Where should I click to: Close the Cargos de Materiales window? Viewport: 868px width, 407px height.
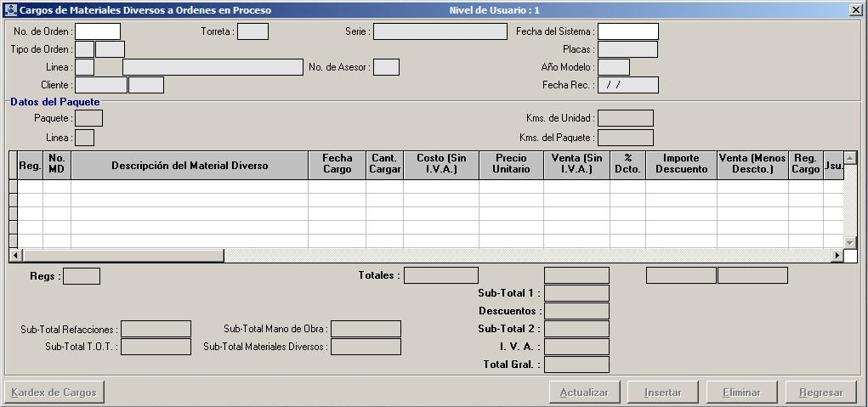[x=855, y=10]
